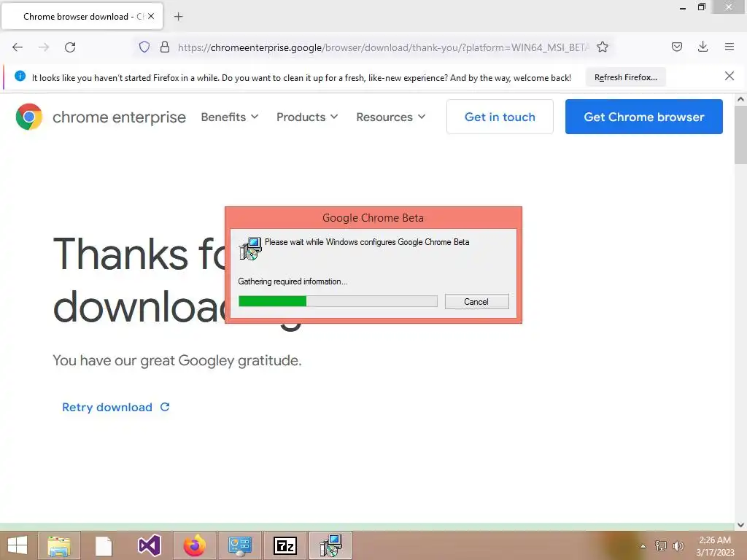Open the tracking protection shield icon

[x=144, y=47]
